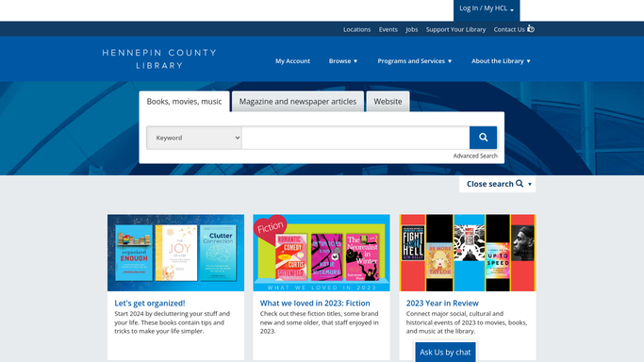
Task: Expand the About the Library menu
Action: 501,61
